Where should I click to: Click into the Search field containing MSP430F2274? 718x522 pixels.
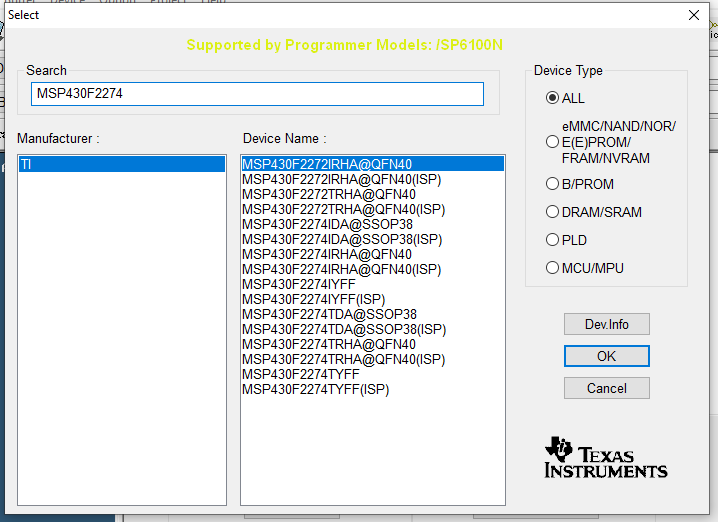(x=257, y=94)
